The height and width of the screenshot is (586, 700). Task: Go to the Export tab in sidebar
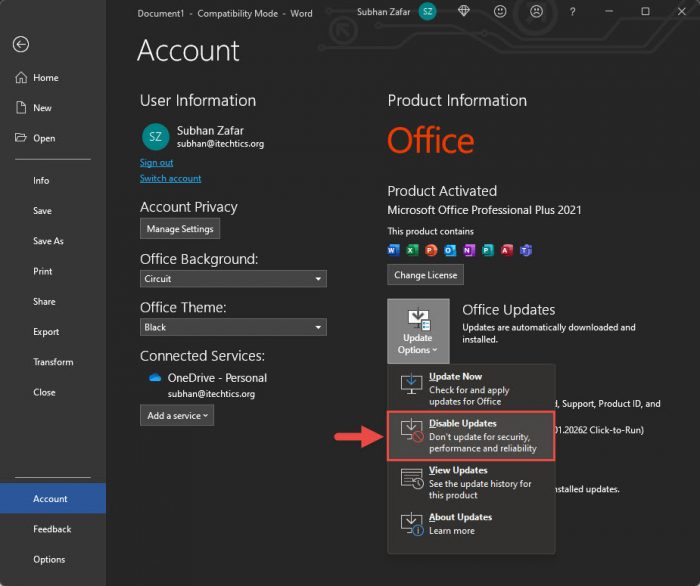point(46,332)
